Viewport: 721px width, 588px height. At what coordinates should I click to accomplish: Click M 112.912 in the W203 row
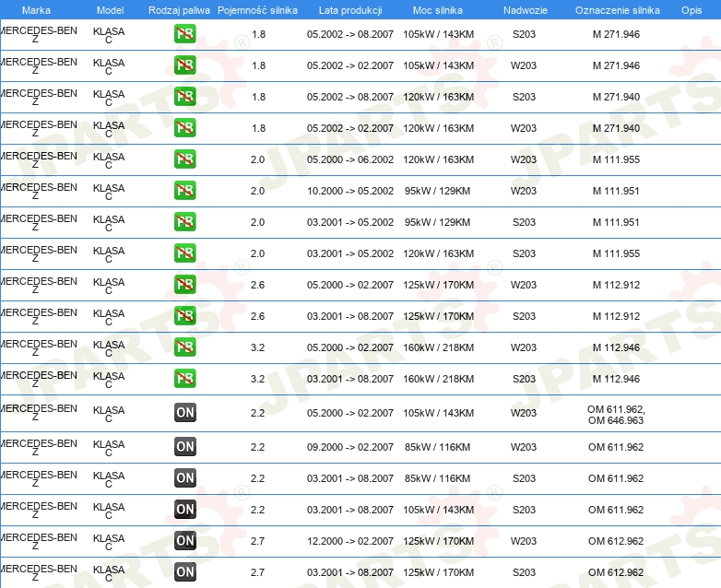point(616,285)
